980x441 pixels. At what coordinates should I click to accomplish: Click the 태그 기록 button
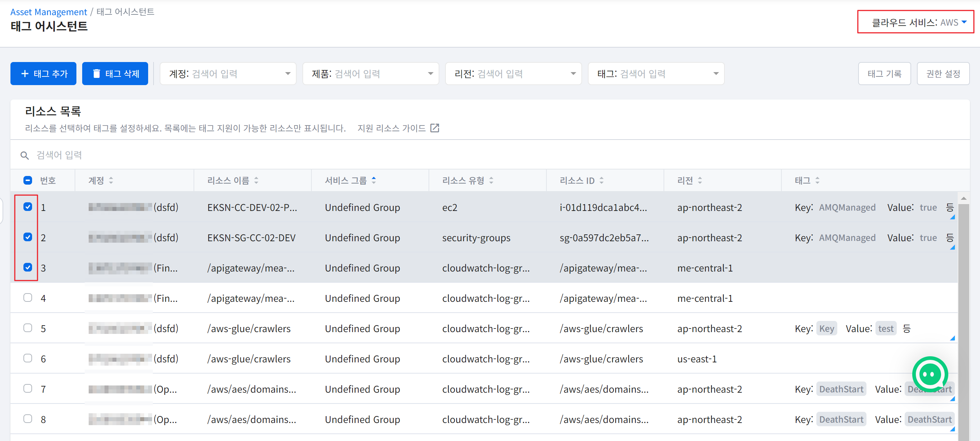884,74
